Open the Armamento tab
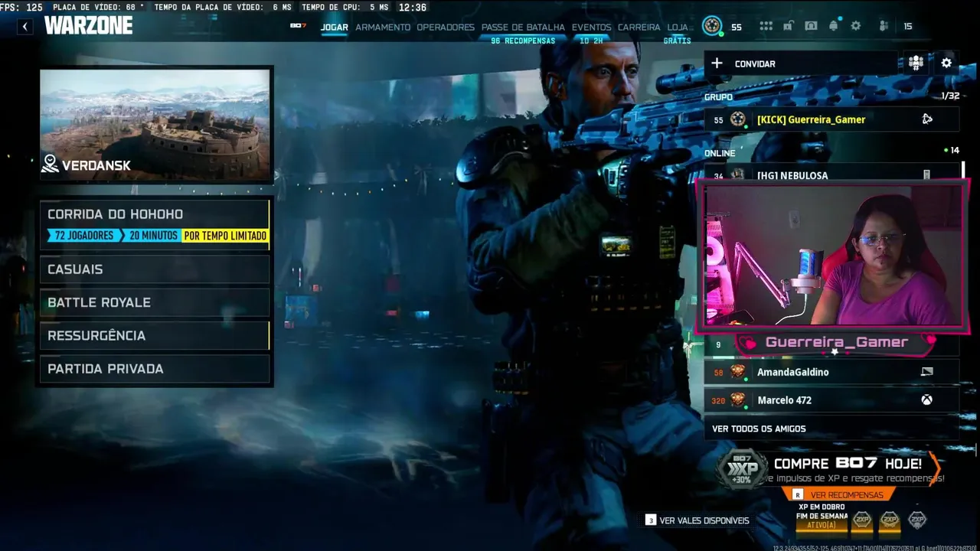980x551 pixels. pos(383,27)
